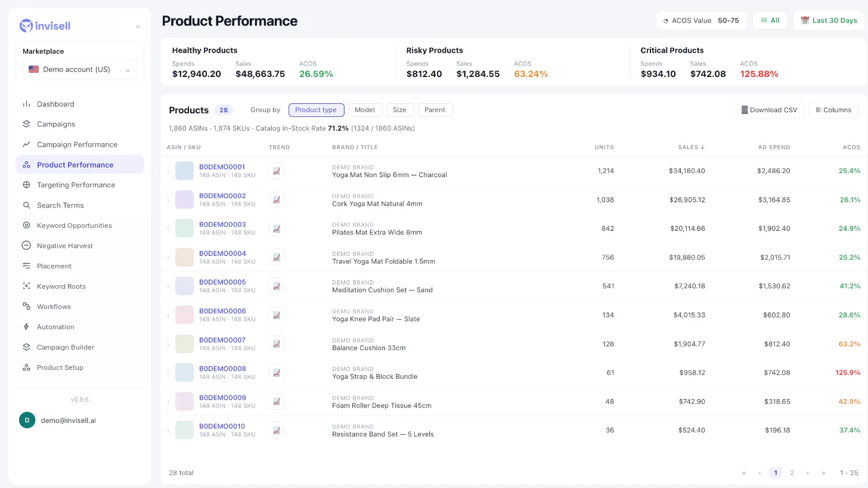Screen dimensions: 868x488
Task: Click the Campaigns layers icon
Action: coord(26,124)
